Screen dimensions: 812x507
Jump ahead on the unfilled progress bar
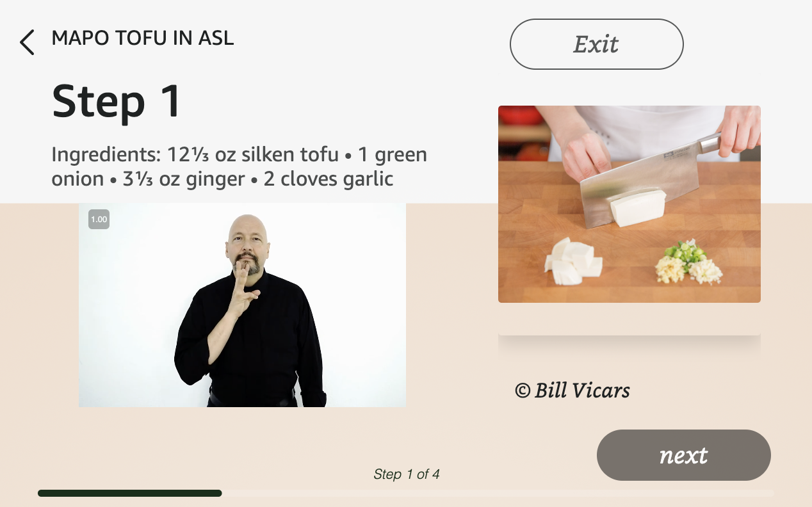click(x=498, y=493)
